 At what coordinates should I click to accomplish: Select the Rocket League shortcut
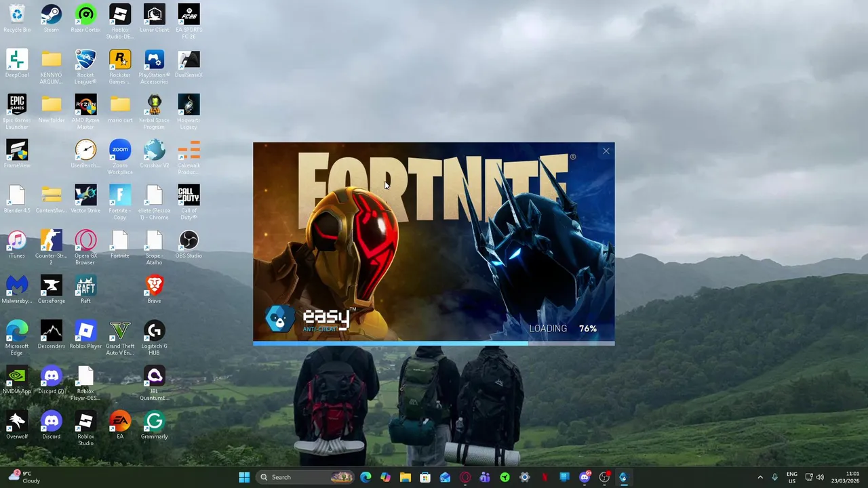coord(85,67)
